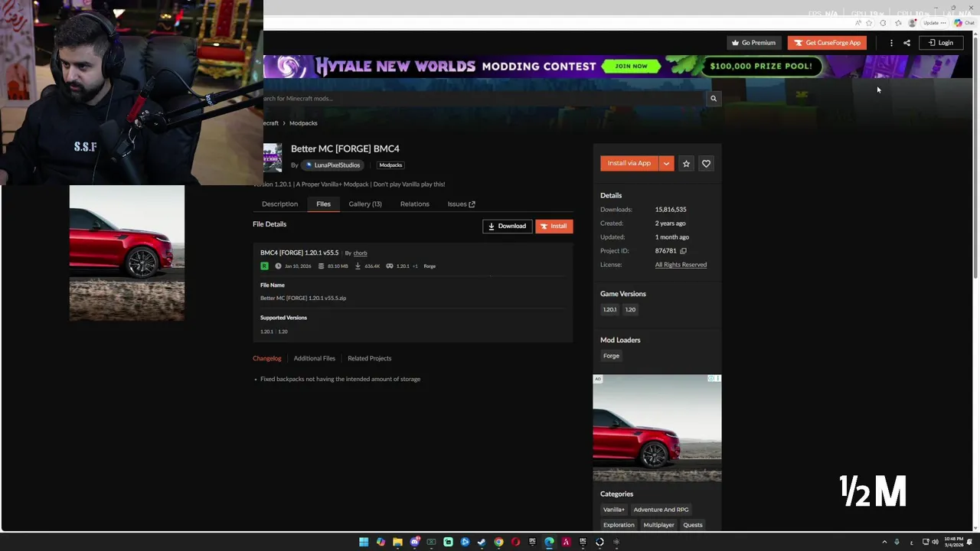
Task: Click the browser refresh icon
Action: coord(883,23)
